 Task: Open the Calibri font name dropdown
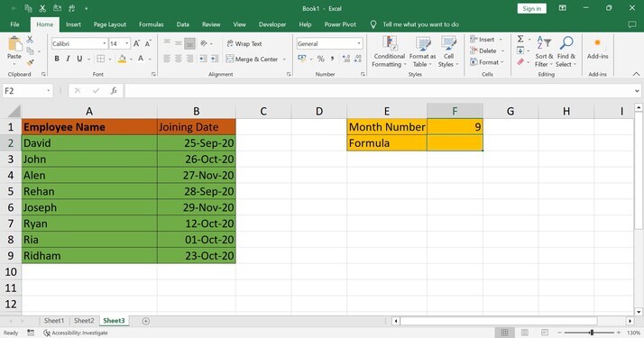105,43
